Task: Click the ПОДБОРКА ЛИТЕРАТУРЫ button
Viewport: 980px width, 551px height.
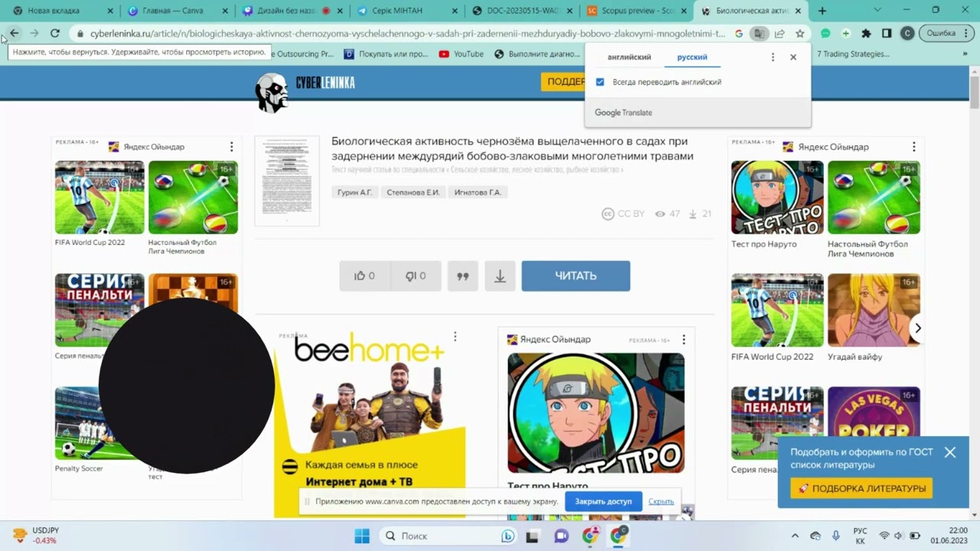Action: point(861,488)
